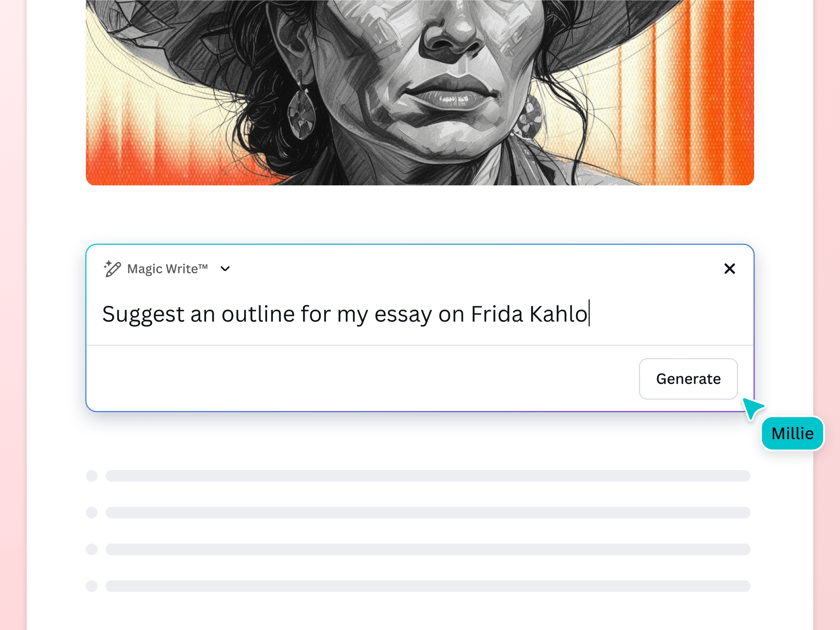840x630 pixels.
Task: Click the Magic Write™ label
Action: click(167, 268)
